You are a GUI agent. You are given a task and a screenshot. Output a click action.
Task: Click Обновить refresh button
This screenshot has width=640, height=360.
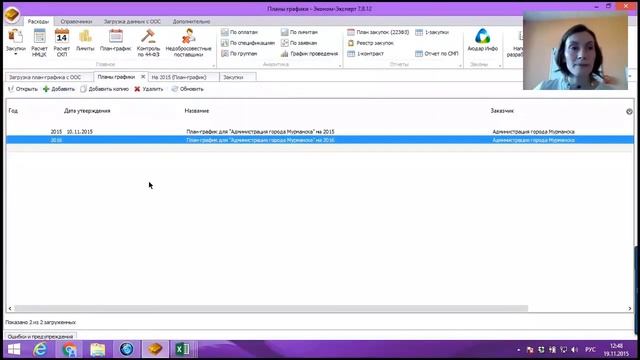click(187, 89)
